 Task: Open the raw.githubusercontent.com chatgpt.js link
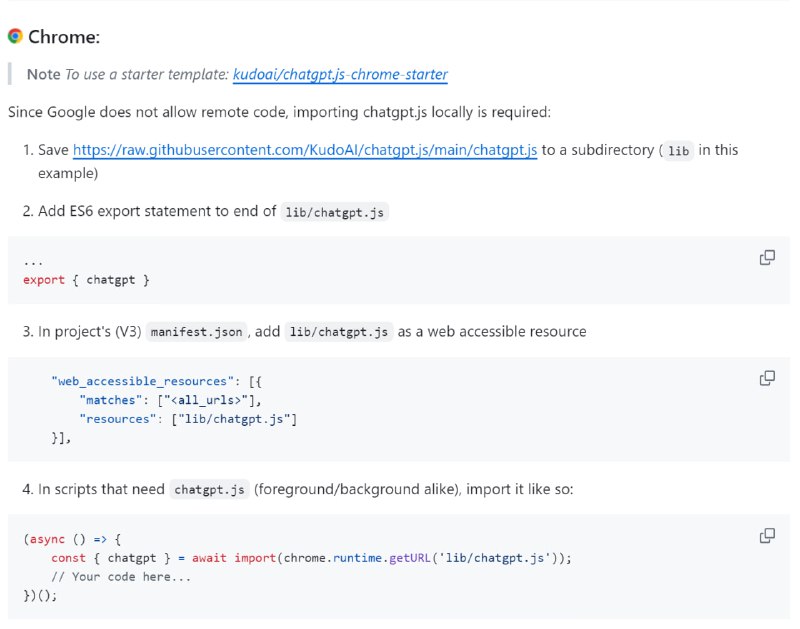(x=305, y=150)
